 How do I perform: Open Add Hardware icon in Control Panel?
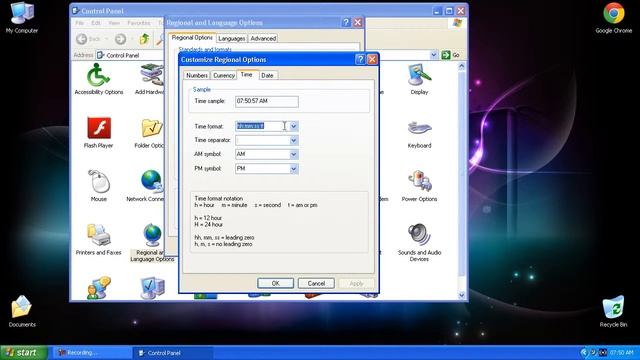point(150,80)
